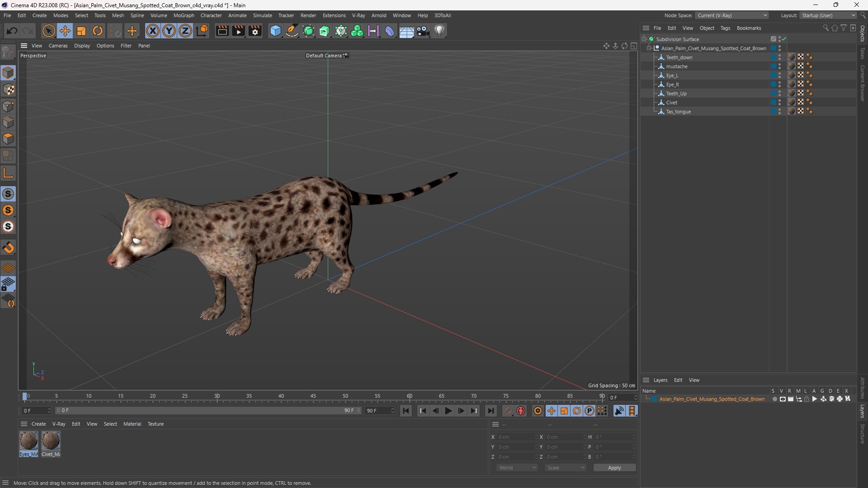Expand layer row in Layers manager
868x488 pixels.
click(x=648, y=399)
